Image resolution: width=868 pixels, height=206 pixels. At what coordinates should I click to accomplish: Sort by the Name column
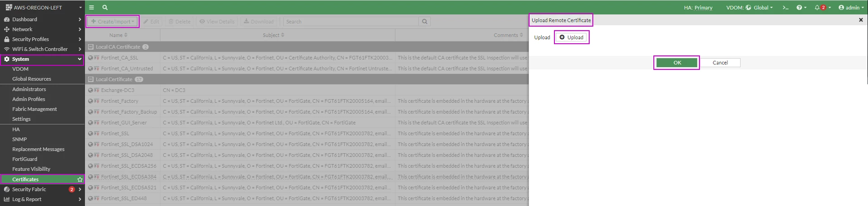pos(118,35)
